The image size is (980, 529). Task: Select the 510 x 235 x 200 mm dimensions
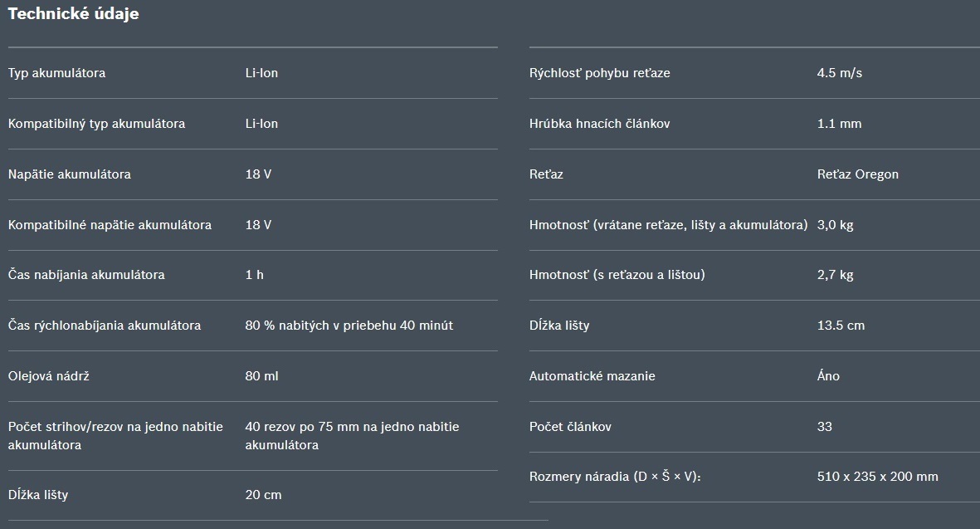(877, 478)
